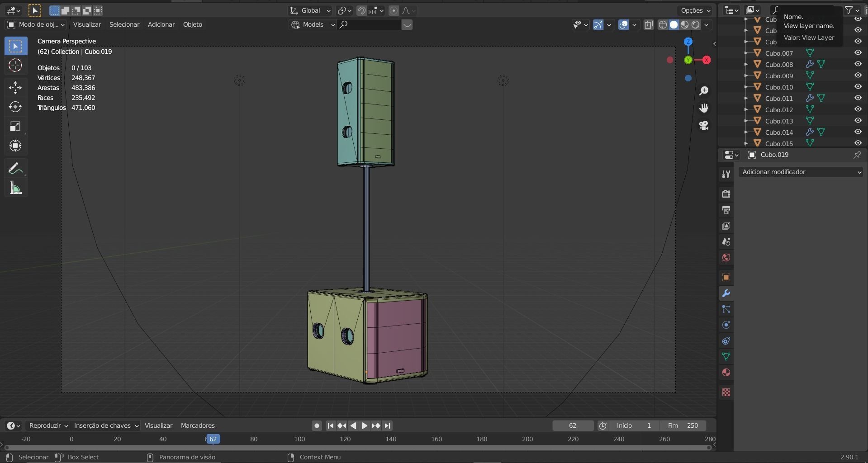Expand the Cubo.013 tree item

(x=746, y=121)
